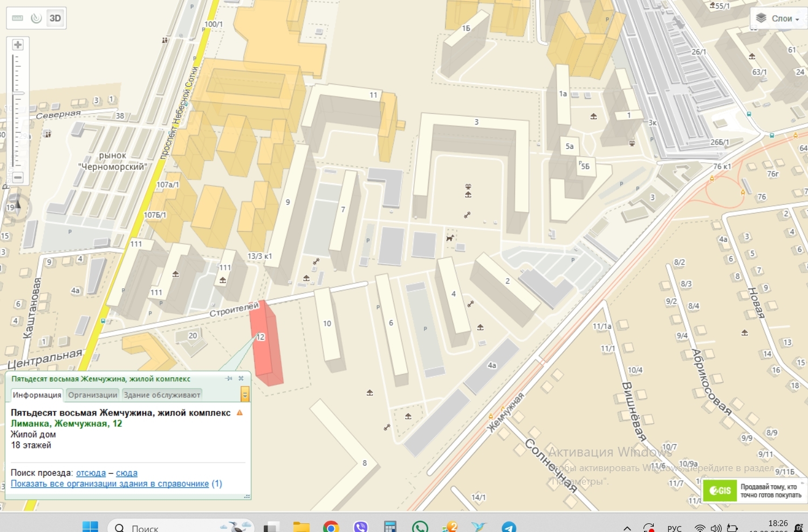808x532 pixels.
Task: Click the orange warning triangle icon
Action: tap(240, 413)
